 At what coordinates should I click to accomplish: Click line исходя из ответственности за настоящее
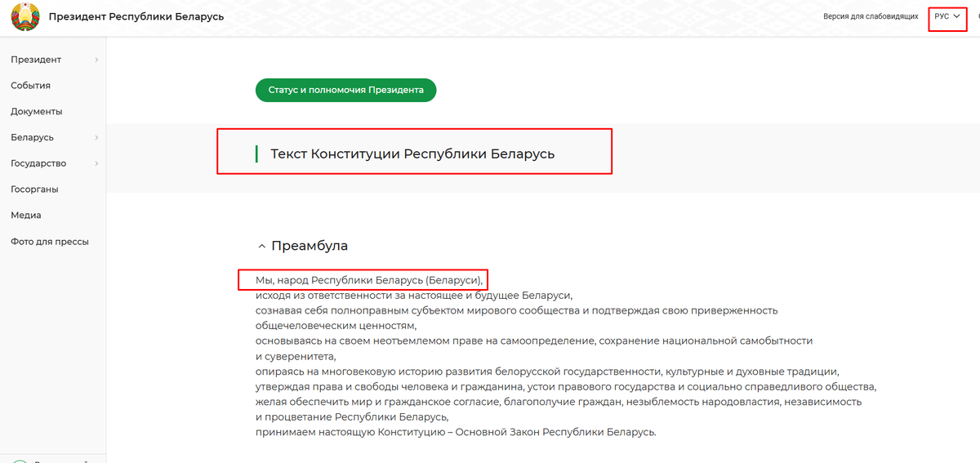(x=414, y=296)
